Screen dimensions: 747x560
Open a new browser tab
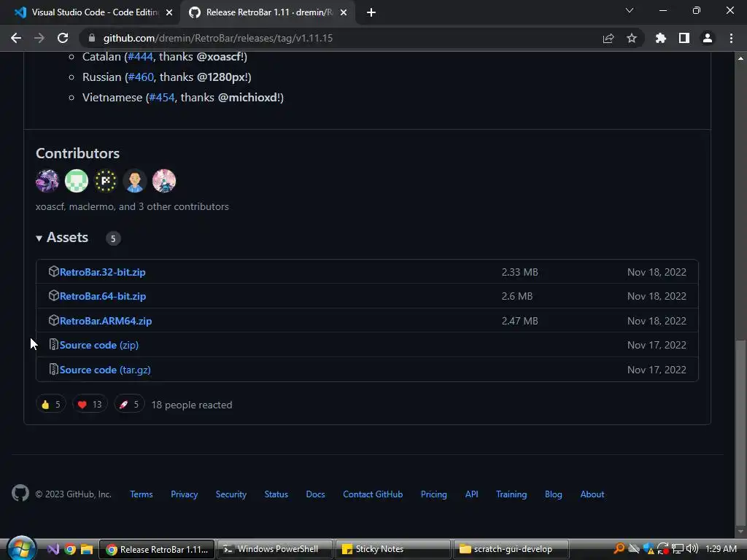click(x=371, y=12)
